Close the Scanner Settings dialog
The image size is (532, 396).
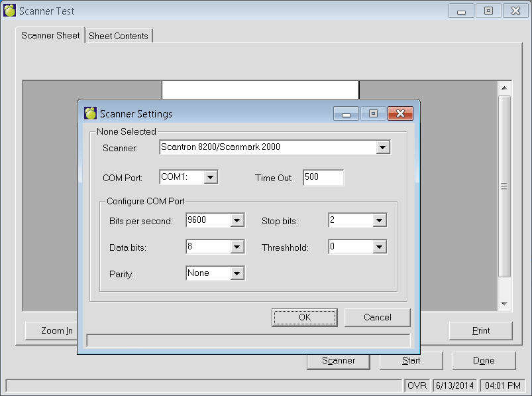coord(400,113)
